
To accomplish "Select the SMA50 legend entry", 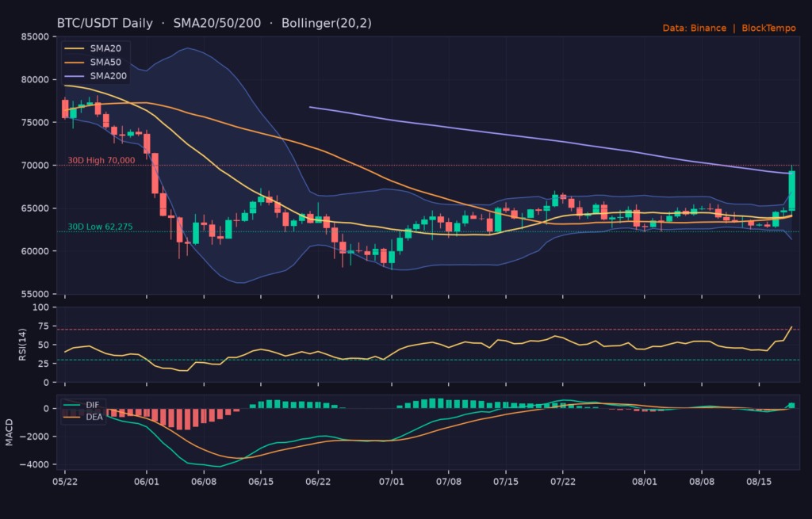I will [x=93, y=62].
